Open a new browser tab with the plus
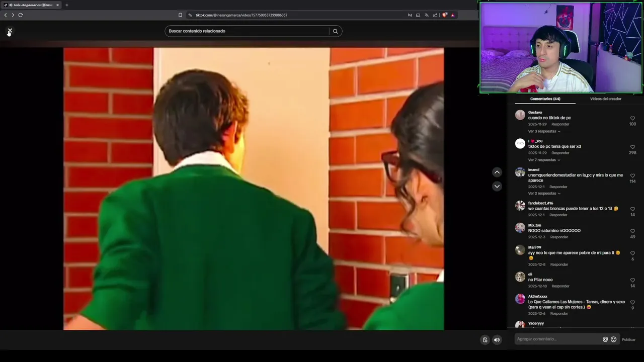This screenshot has height=362, width=644. (67, 5)
